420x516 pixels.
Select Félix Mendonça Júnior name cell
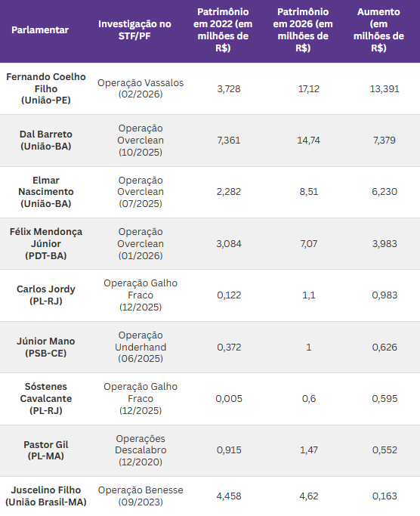click(x=46, y=243)
